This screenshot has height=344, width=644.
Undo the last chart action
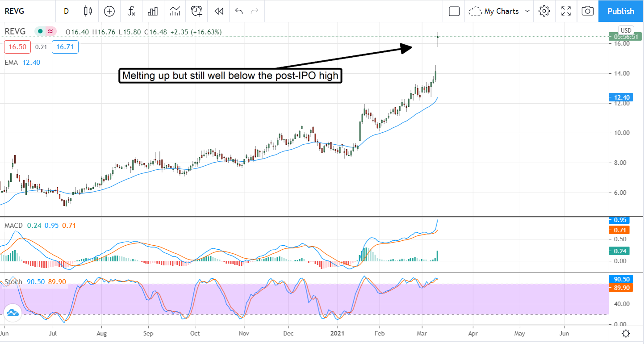[x=239, y=11]
